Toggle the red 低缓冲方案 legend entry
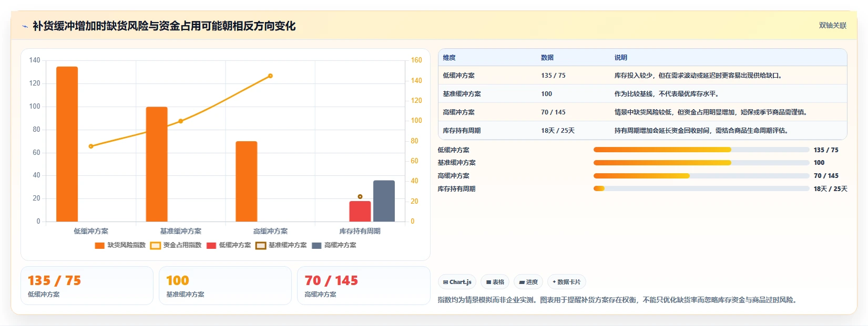Viewport: 868px width, 326px height. coord(229,245)
